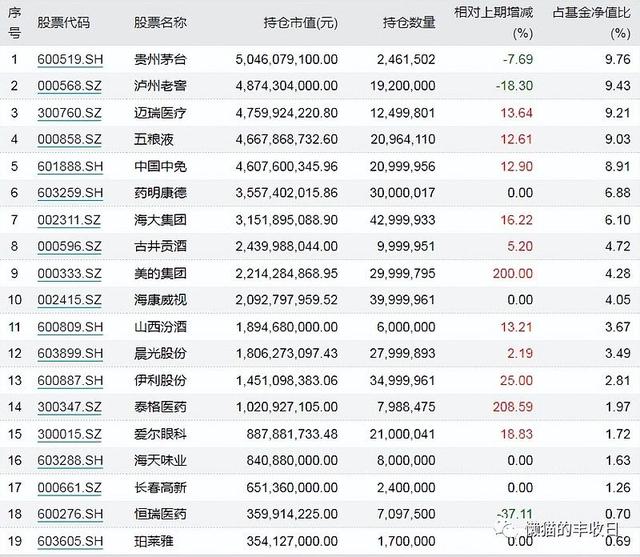This screenshot has width=640, height=557.
Task: Open stock code link 300015.SZ
Action: (x=69, y=434)
